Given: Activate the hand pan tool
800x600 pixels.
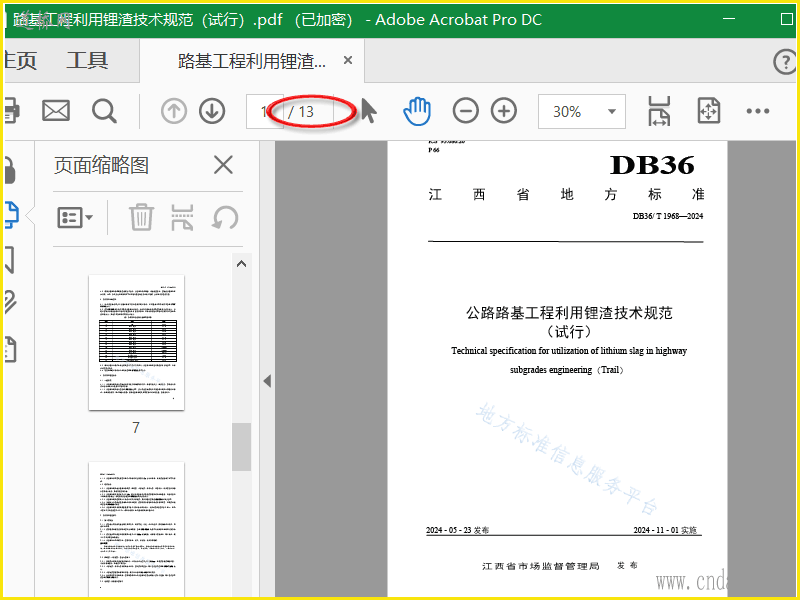Looking at the screenshot, I should coord(417,111).
